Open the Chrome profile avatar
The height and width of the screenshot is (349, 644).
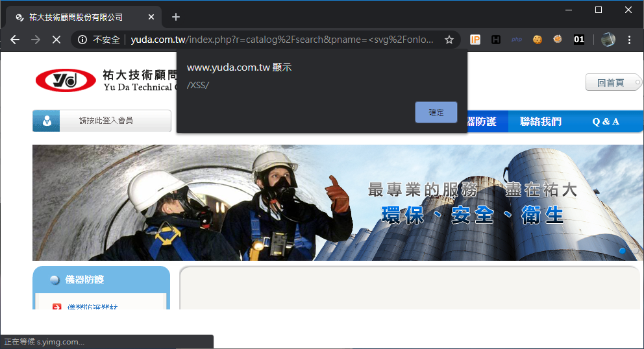click(x=608, y=40)
